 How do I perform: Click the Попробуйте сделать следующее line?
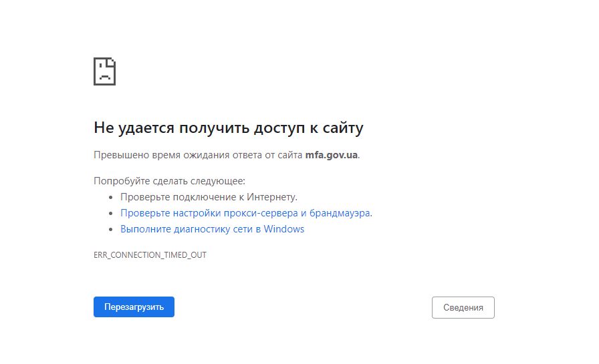click(x=169, y=180)
